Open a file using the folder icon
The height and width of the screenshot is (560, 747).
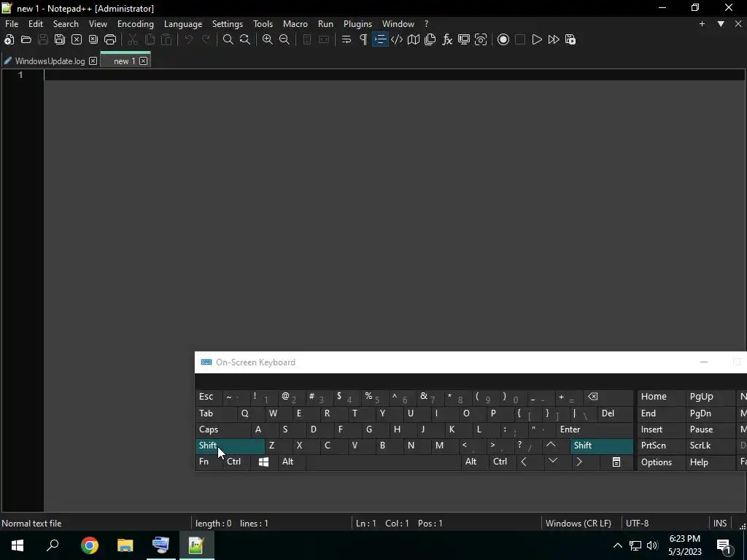click(x=26, y=39)
